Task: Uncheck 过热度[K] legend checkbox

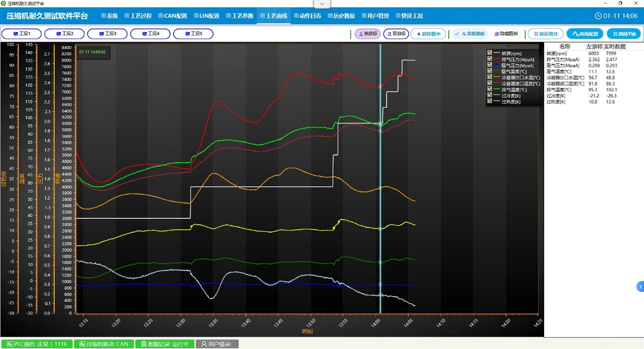Action: (x=489, y=101)
